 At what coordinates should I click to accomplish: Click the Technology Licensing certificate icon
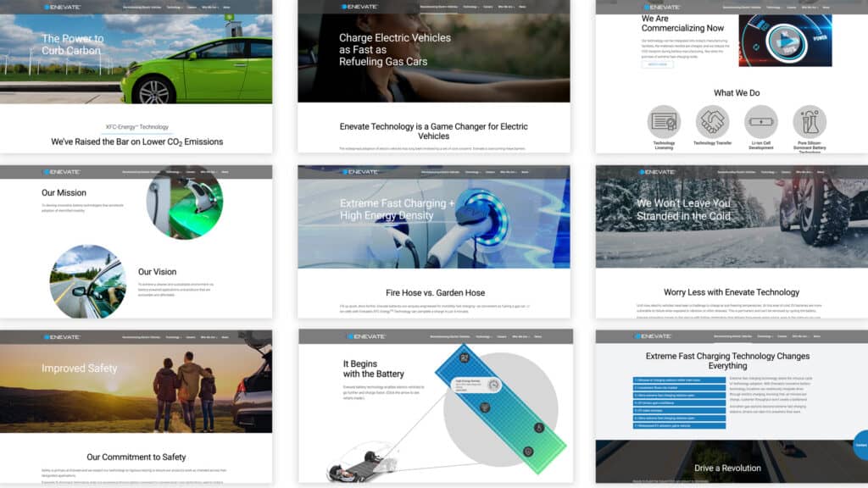coord(664,122)
